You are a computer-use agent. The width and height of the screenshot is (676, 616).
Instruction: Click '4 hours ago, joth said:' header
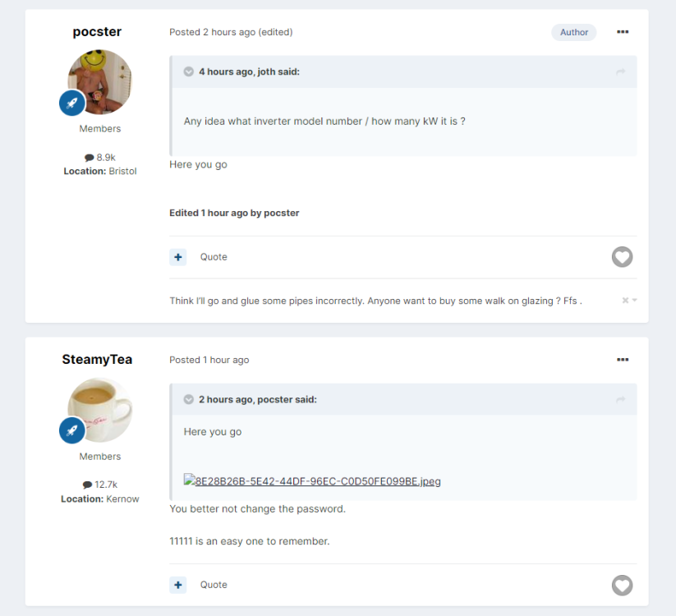pyautogui.click(x=249, y=71)
